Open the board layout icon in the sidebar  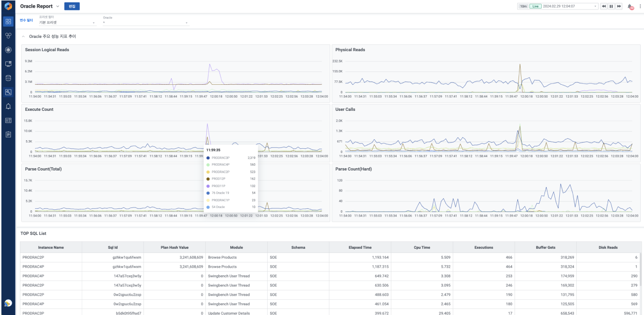8,120
